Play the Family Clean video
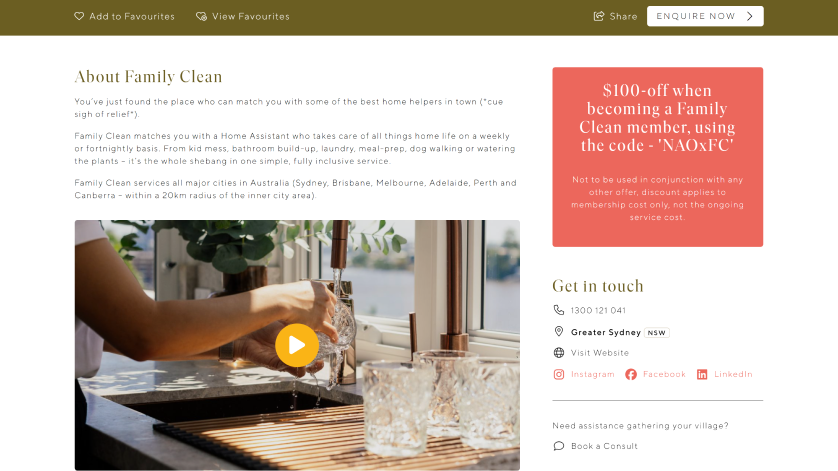 [x=297, y=345]
